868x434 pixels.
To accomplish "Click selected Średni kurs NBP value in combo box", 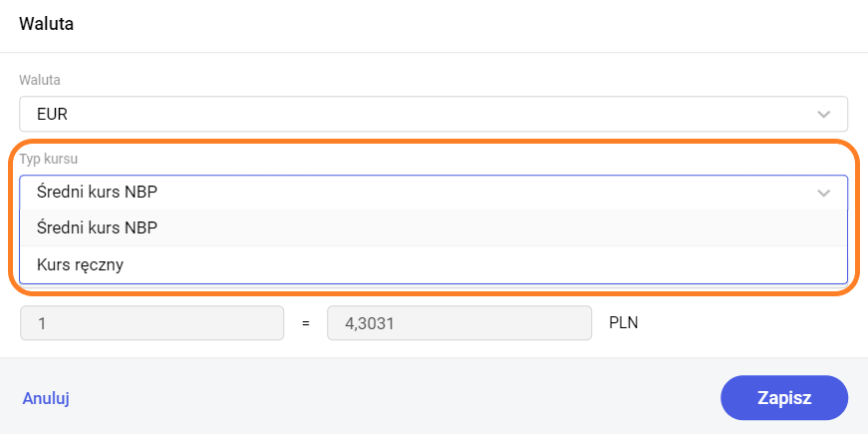I will pyautogui.click(x=97, y=193).
